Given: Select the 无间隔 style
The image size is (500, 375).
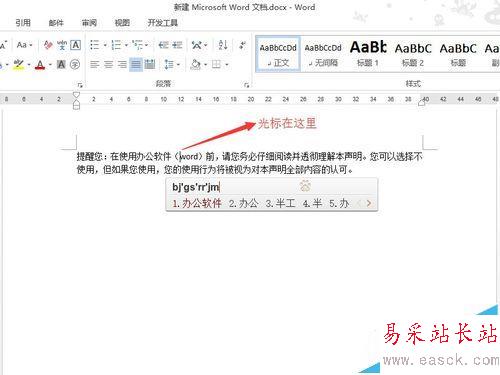Looking at the screenshot, I should (323, 54).
